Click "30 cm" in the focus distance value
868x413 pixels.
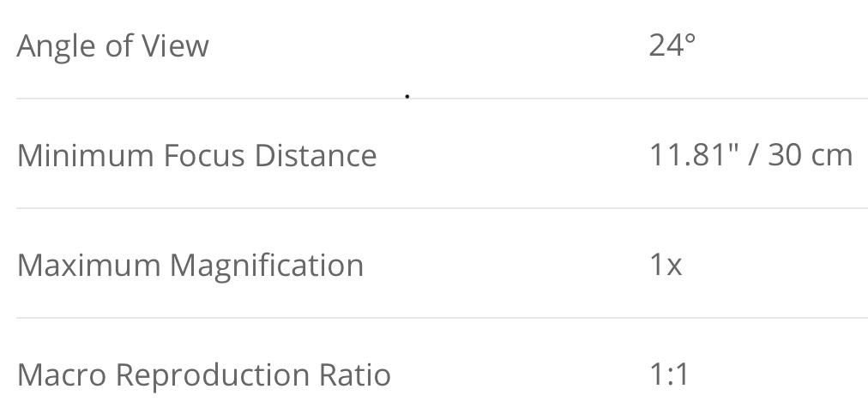(810, 155)
